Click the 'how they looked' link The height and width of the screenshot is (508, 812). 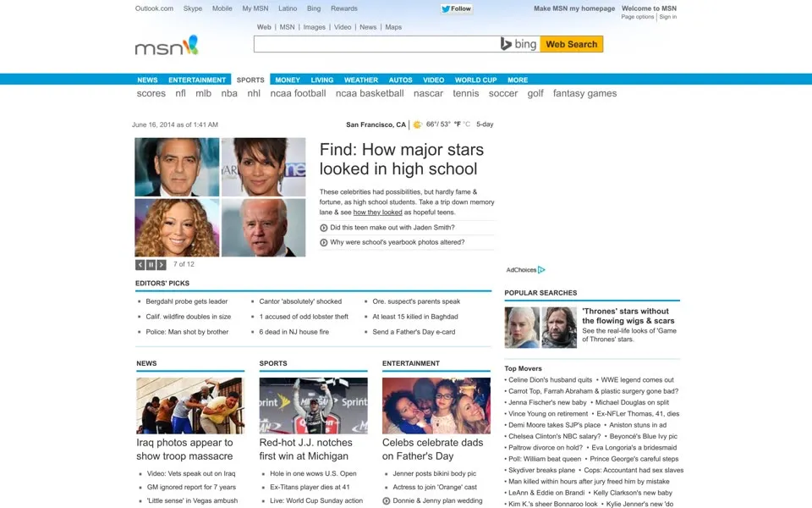point(377,212)
